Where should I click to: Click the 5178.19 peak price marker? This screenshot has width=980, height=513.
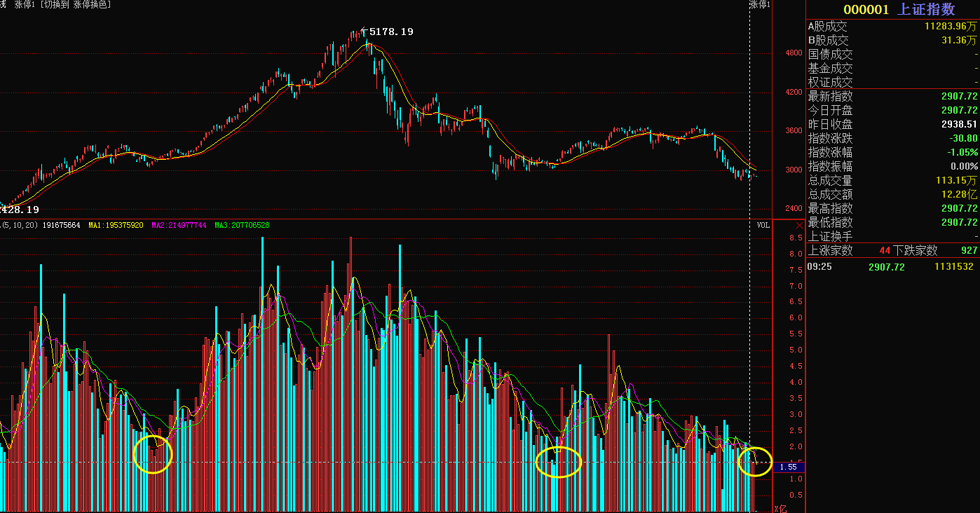pos(390,32)
